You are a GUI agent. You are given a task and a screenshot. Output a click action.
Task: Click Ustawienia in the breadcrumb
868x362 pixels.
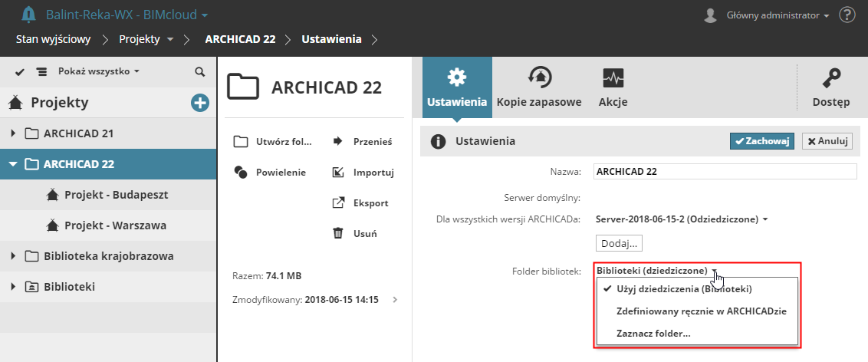pos(331,39)
